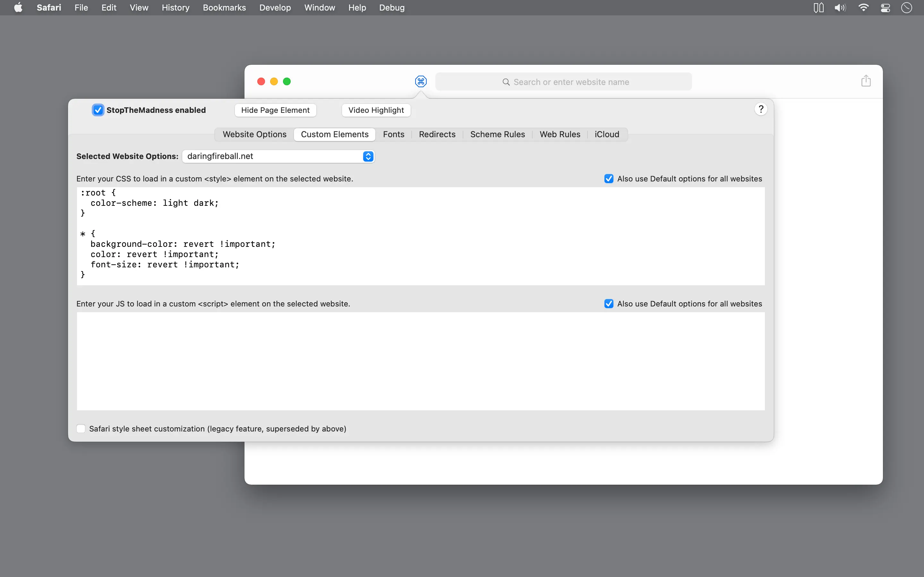Switch to the Scheme Rules tab
The height and width of the screenshot is (577, 924).
pyautogui.click(x=497, y=134)
